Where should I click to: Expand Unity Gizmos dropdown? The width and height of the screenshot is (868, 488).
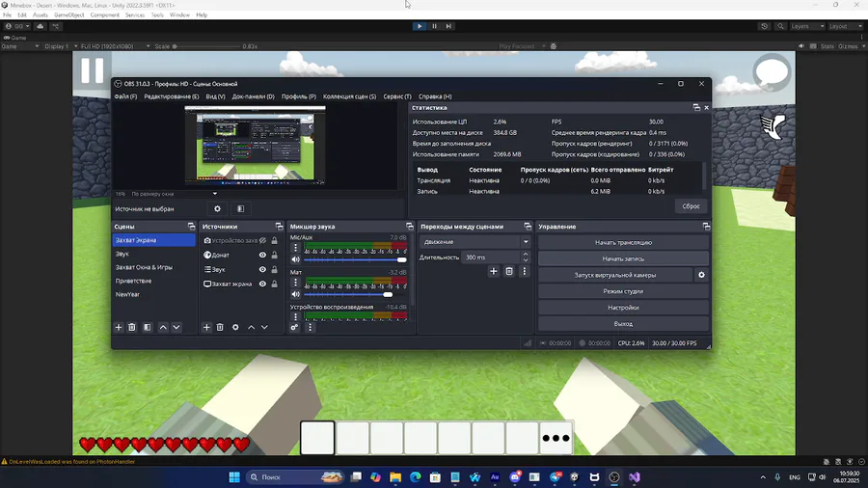(x=861, y=46)
